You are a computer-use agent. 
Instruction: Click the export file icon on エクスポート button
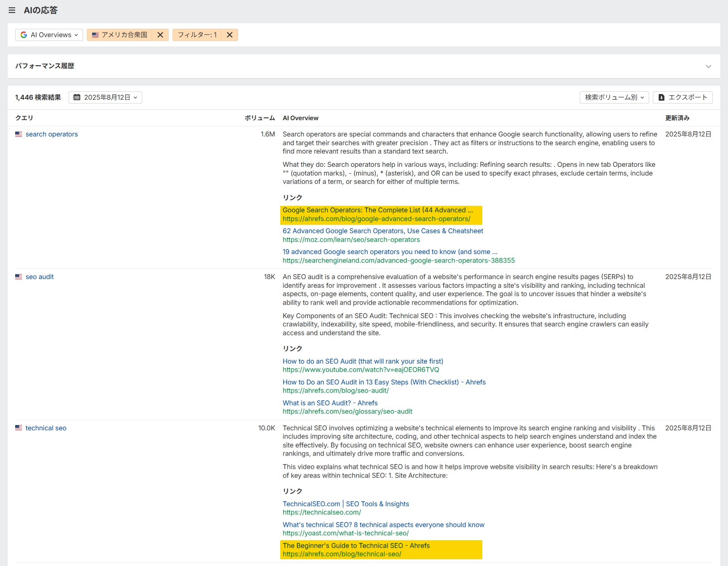point(662,97)
